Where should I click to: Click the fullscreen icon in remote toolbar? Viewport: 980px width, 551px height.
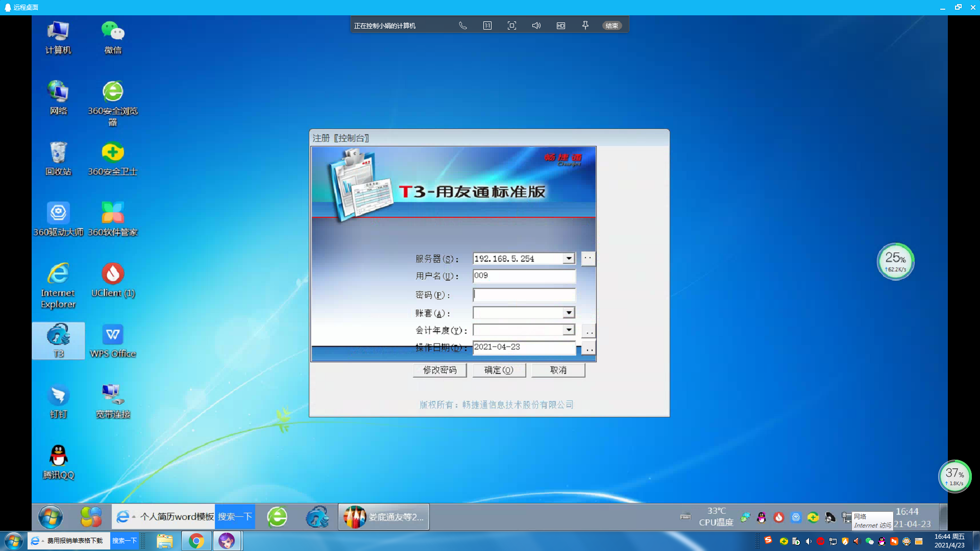click(512, 26)
